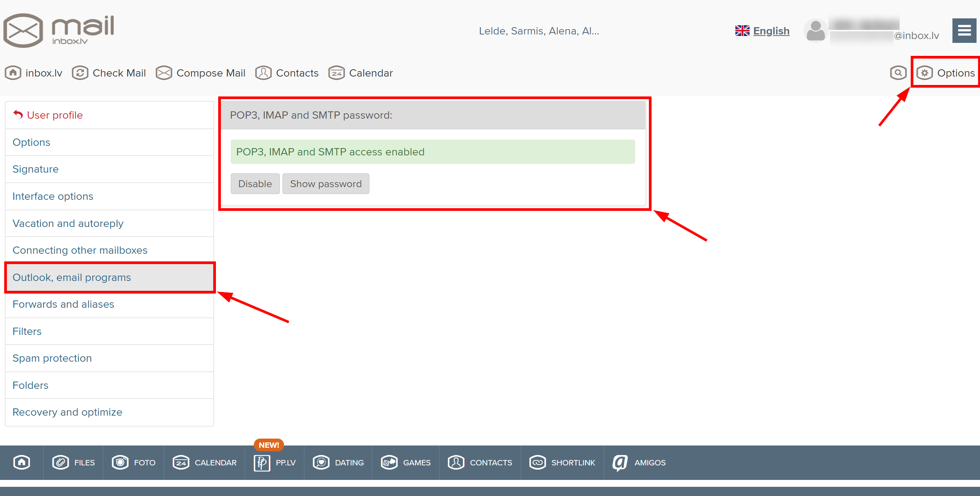This screenshot has width=980, height=496.
Task: Click the UK flag language icon
Action: click(742, 31)
